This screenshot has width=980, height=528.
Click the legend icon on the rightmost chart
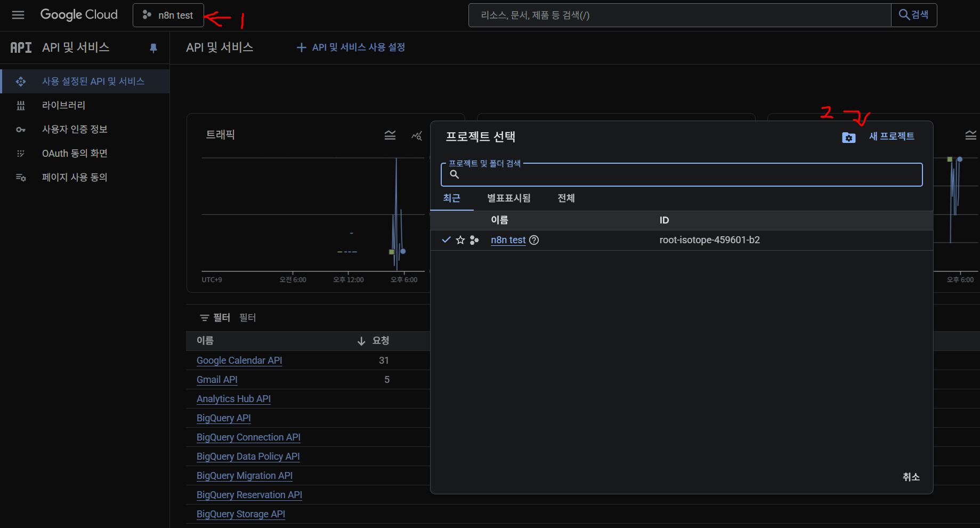click(x=971, y=135)
